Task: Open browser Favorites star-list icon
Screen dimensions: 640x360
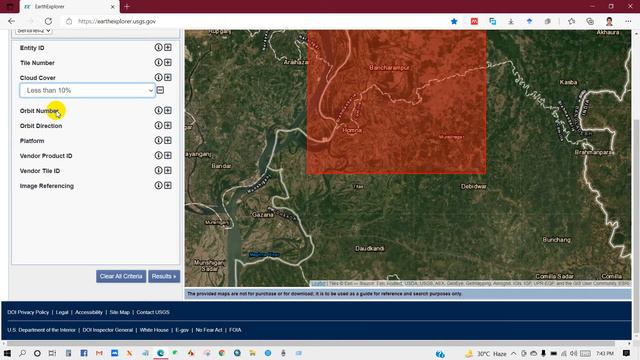Action: pyautogui.click(x=571, y=21)
